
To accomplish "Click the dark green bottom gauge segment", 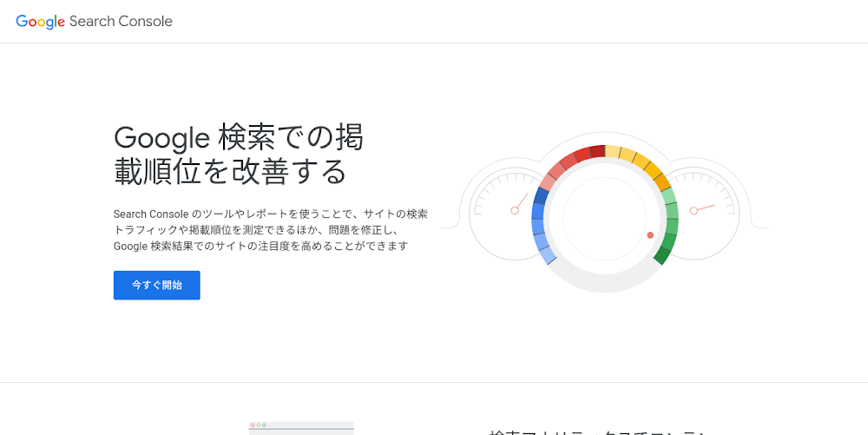I will 663,254.
